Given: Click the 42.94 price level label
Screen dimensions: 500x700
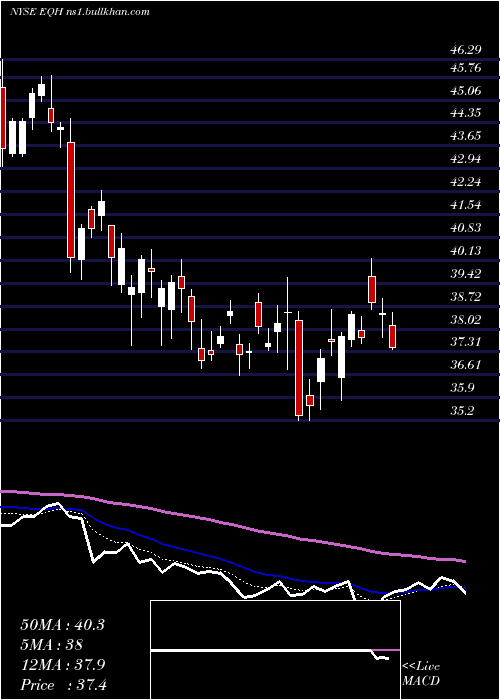Looking at the screenshot, I should pos(465,158).
